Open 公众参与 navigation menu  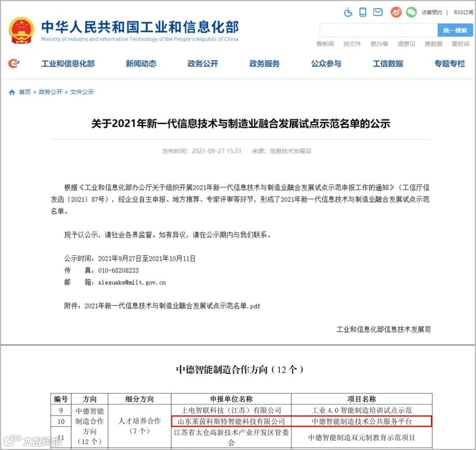326,64
